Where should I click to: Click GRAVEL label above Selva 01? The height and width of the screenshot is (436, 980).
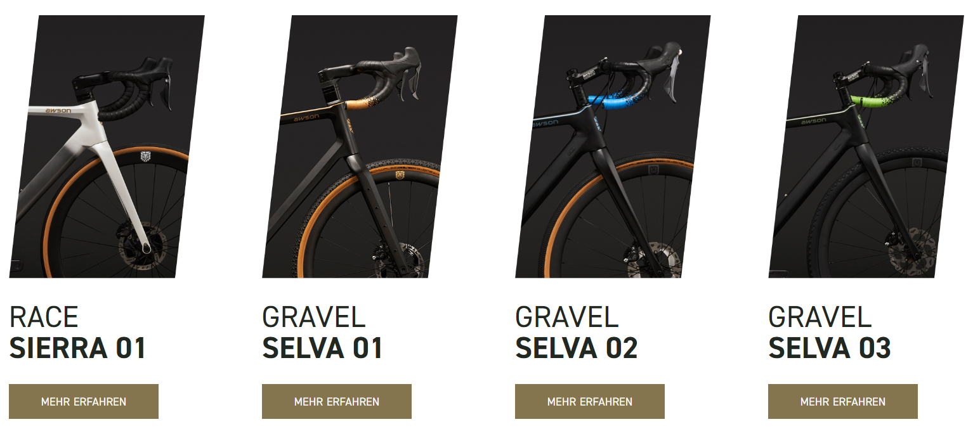313,317
